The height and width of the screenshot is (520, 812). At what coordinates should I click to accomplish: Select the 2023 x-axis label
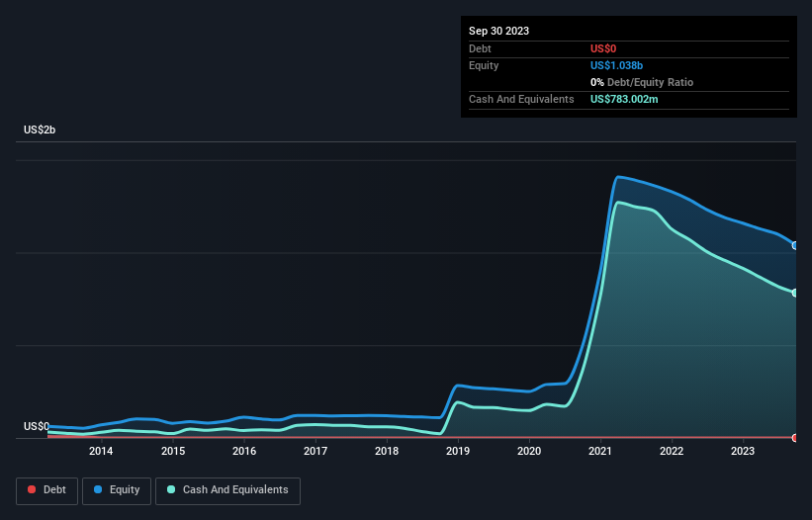pyautogui.click(x=743, y=451)
